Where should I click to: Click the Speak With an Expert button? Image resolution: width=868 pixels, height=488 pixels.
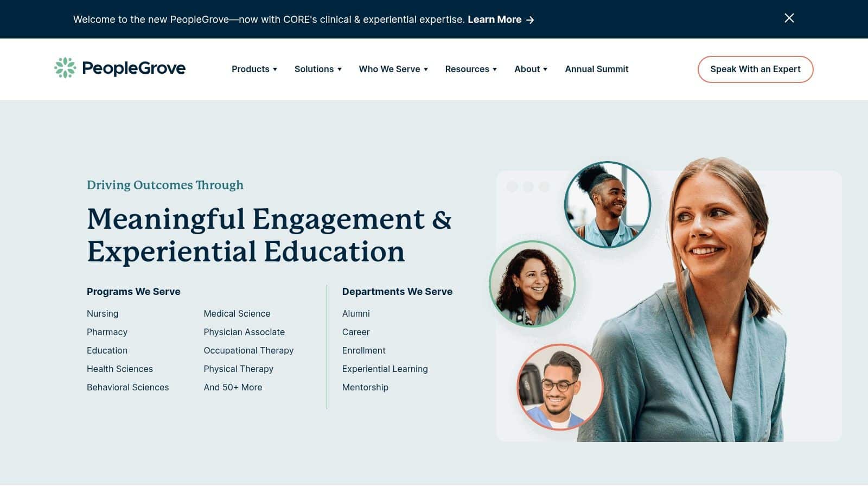(755, 69)
